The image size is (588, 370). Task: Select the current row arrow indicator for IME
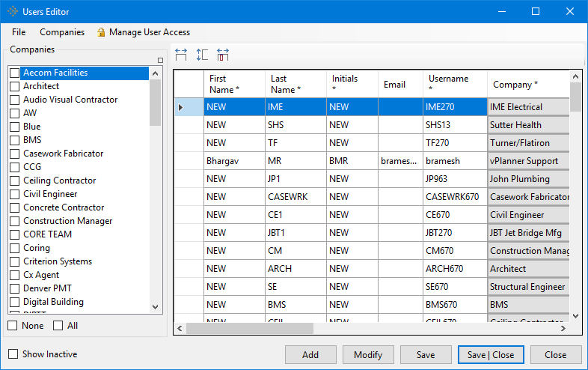(x=181, y=107)
